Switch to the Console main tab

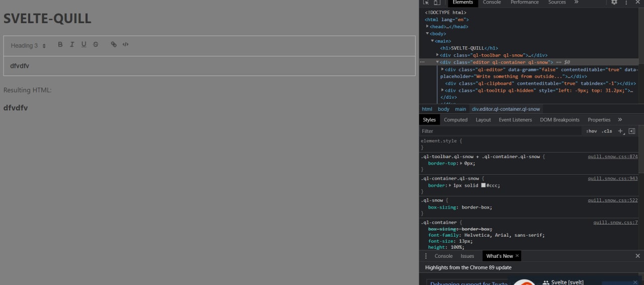492,3
